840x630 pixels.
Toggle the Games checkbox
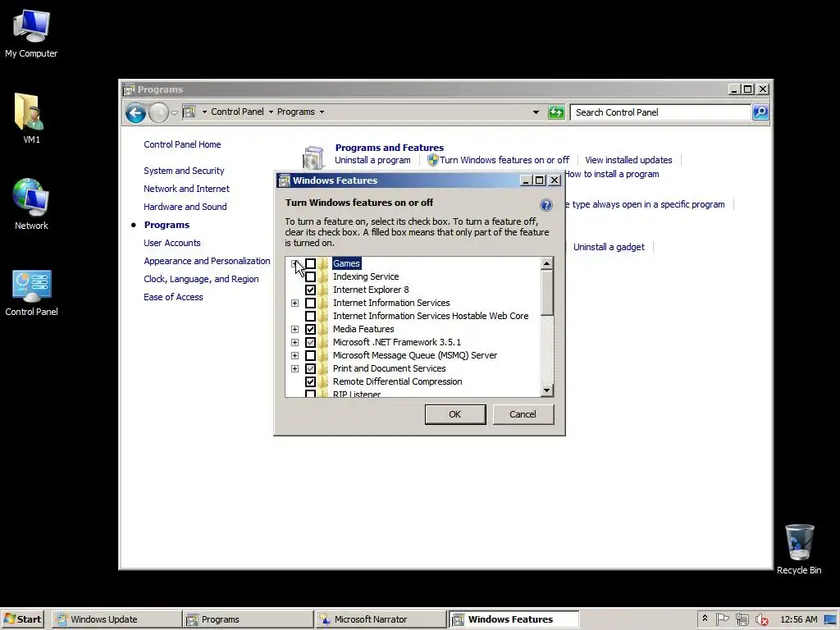click(310, 263)
